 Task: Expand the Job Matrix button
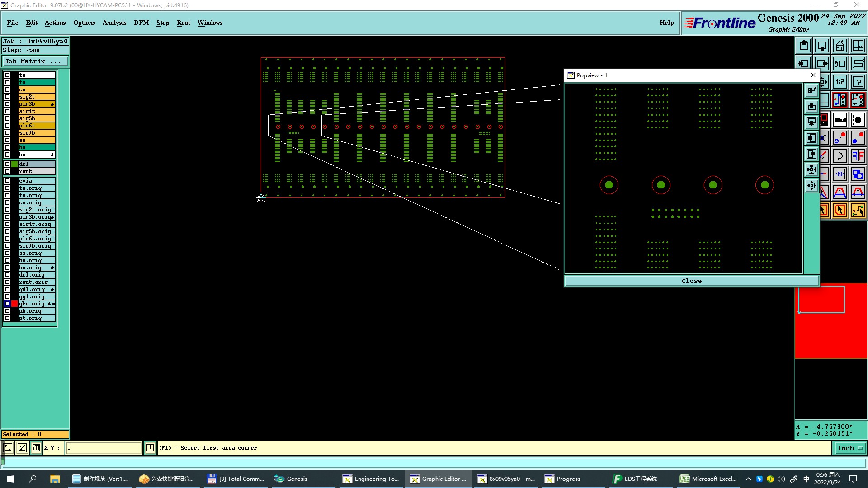35,61
